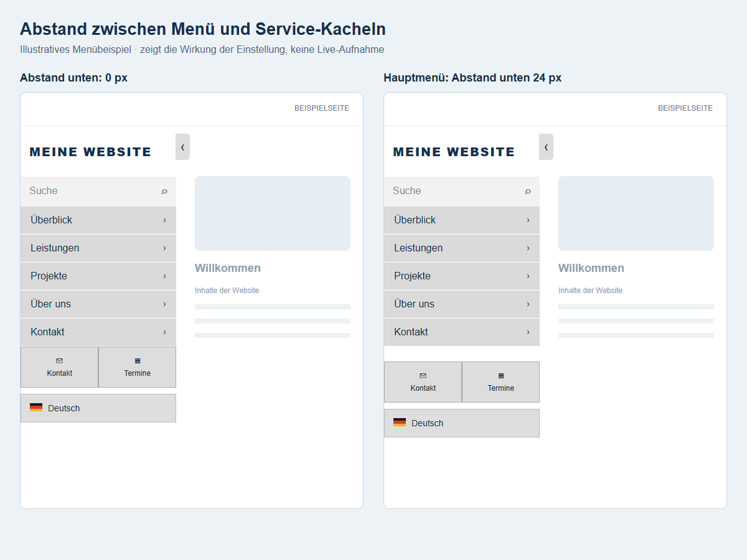Click calendar icon on left Termine tile
The width and height of the screenshot is (747, 560).
click(x=138, y=361)
